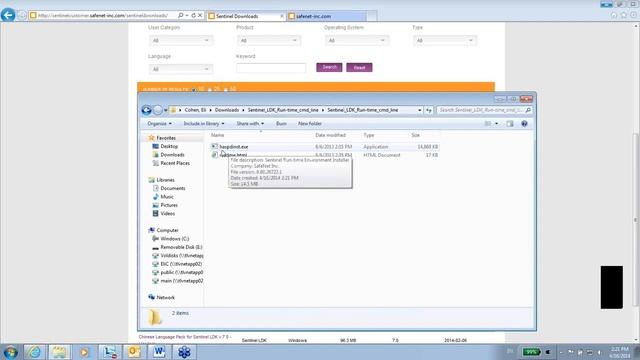Open Recent Places in Favorites
Screen dimensions: 640x360
[175, 163]
